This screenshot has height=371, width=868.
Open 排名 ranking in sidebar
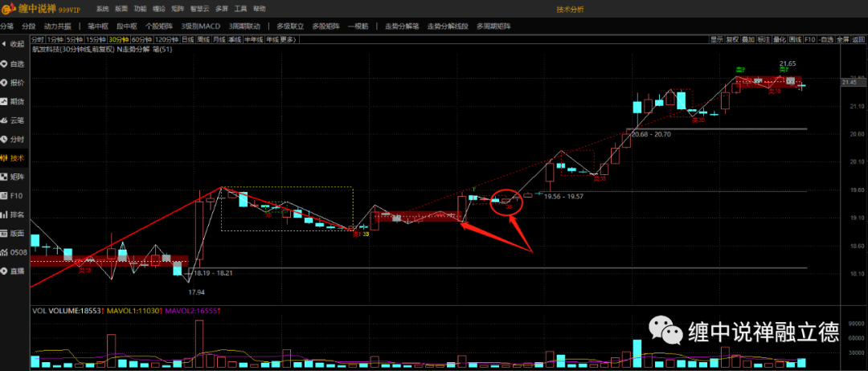(x=14, y=214)
